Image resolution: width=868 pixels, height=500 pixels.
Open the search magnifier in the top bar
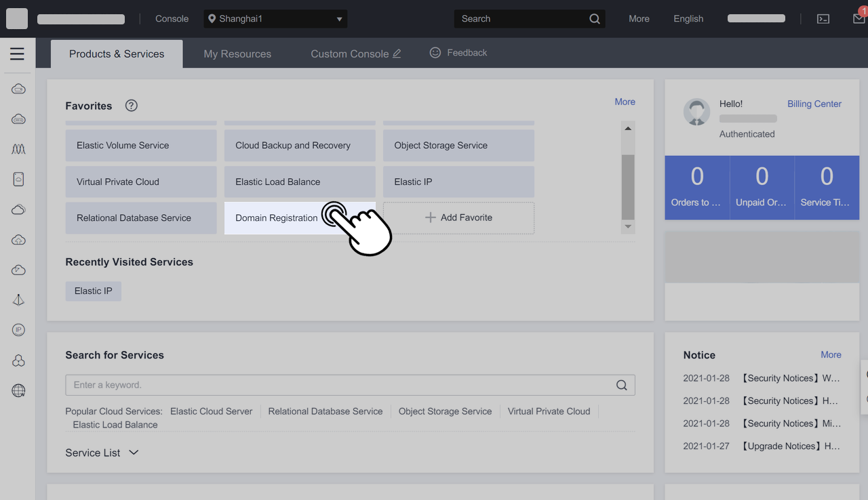pos(594,18)
